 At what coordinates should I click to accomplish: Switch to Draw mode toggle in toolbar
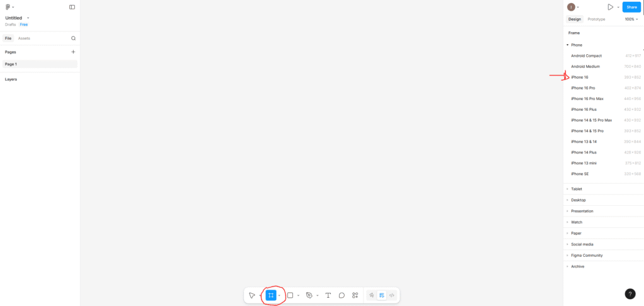tap(372, 295)
